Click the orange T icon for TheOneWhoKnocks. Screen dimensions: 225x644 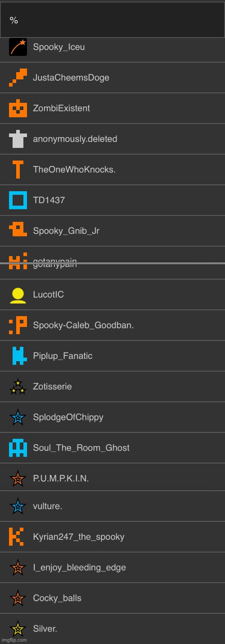click(18, 170)
